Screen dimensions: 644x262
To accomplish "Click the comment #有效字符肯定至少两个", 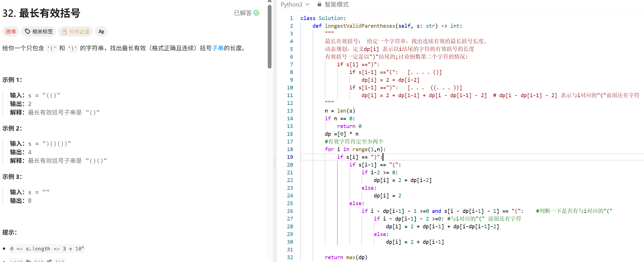I will click(x=354, y=142).
